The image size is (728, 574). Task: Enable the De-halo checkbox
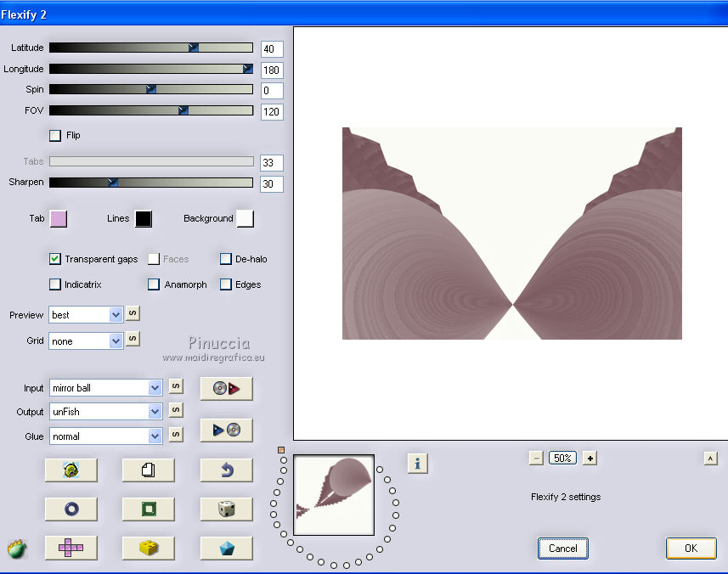tap(226, 259)
